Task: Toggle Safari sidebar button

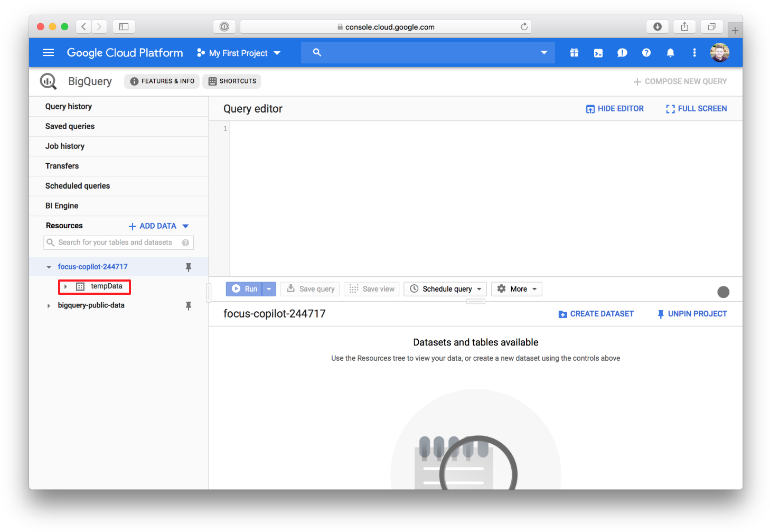Action: point(124,26)
